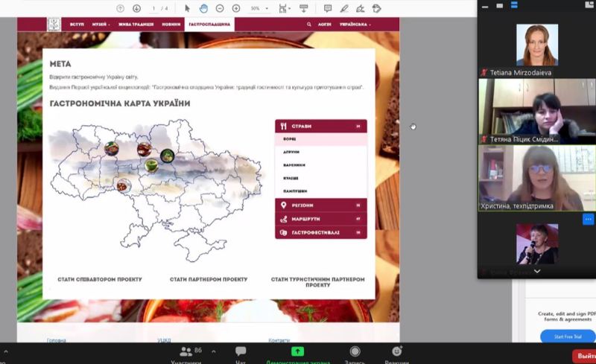Screen dimensions: 596x364
Task: Click the Start Free Trial button
Action: pyautogui.click(x=568, y=336)
